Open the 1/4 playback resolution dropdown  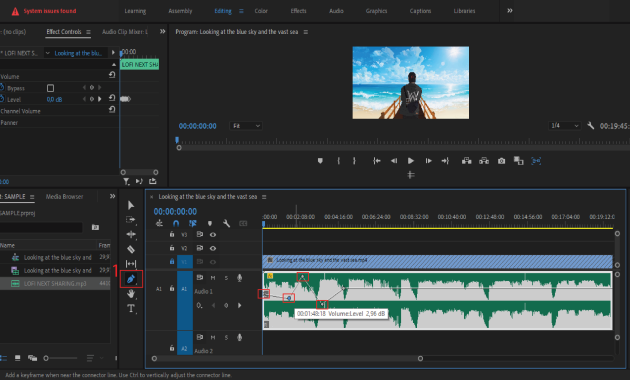point(565,126)
